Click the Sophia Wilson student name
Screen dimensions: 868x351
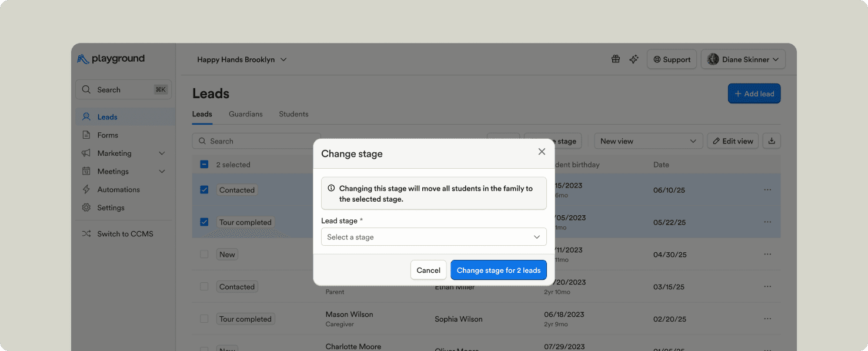459,319
